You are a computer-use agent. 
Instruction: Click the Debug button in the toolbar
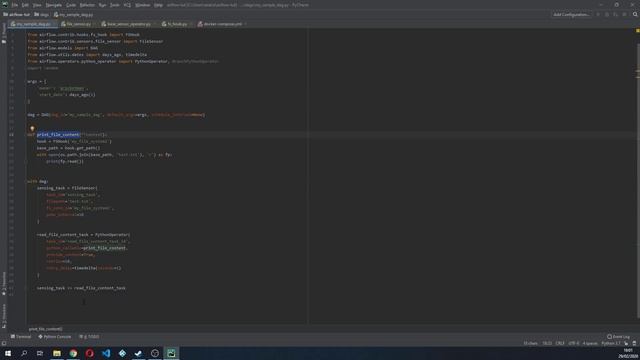click(607, 15)
